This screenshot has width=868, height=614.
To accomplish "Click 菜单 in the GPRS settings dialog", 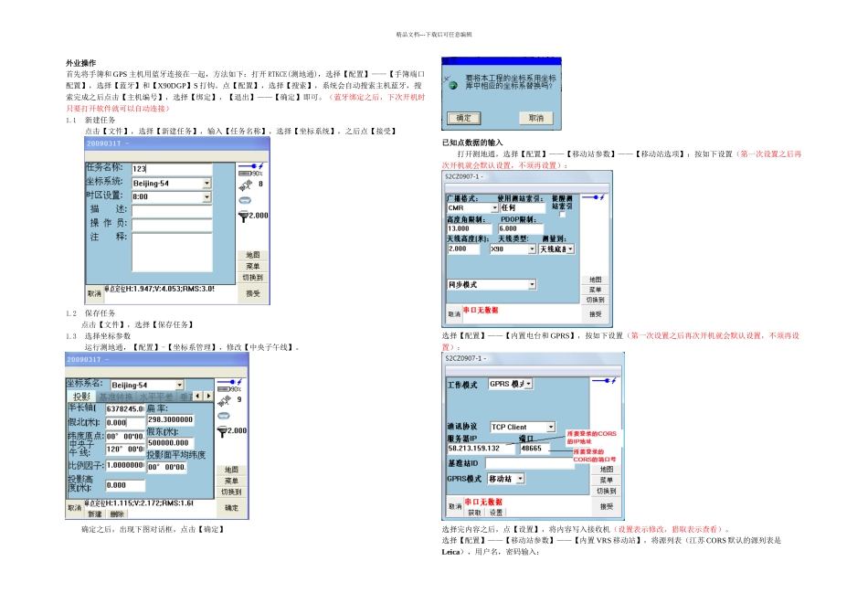I will click(606, 480).
